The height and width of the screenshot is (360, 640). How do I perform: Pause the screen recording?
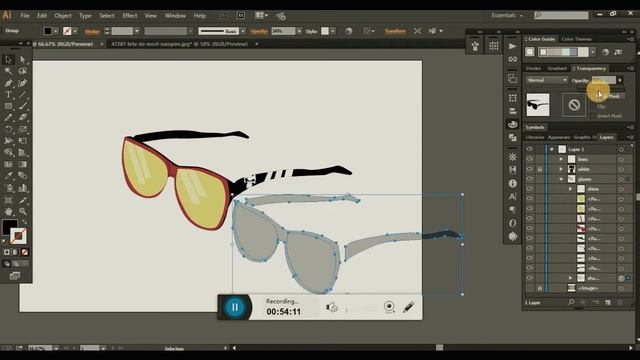(235, 307)
